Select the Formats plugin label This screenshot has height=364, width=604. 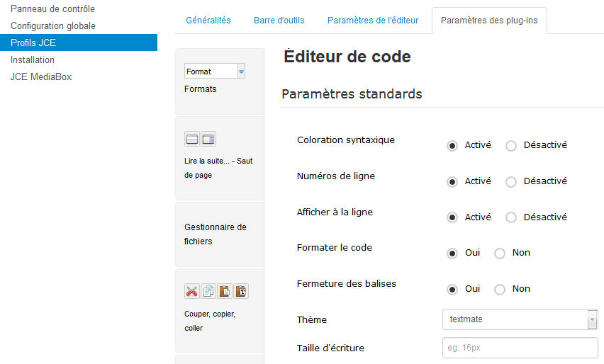(x=201, y=89)
